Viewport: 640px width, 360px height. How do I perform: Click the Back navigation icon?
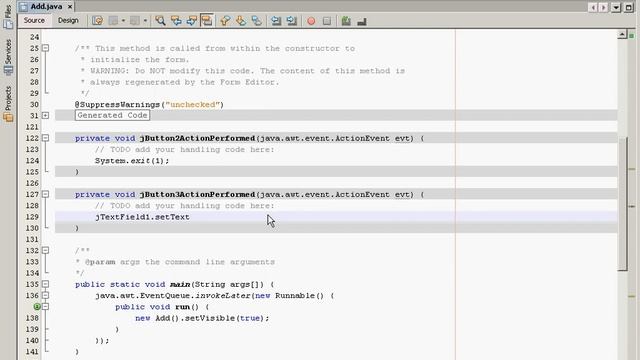[113, 20]
